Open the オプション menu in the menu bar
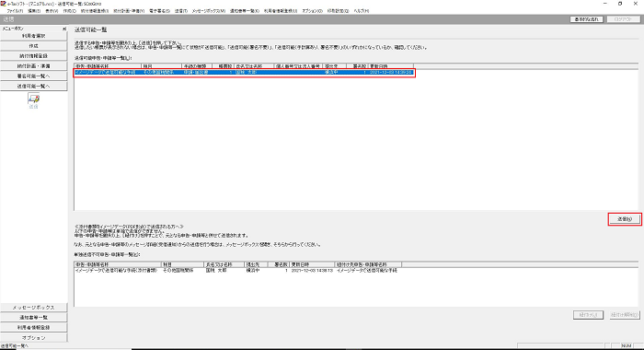The width and height of the screenshot is (644, 350). pos(313,11)
